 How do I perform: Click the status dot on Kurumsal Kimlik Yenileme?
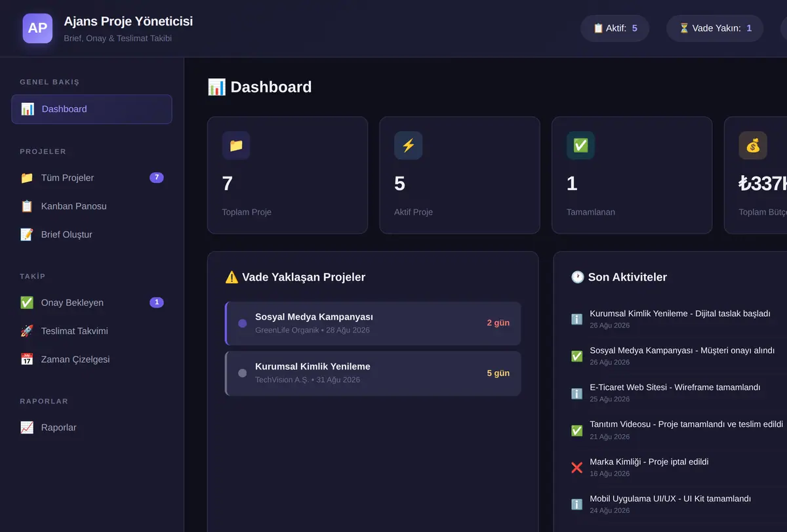pyautogui.click(x=243, y=373)
